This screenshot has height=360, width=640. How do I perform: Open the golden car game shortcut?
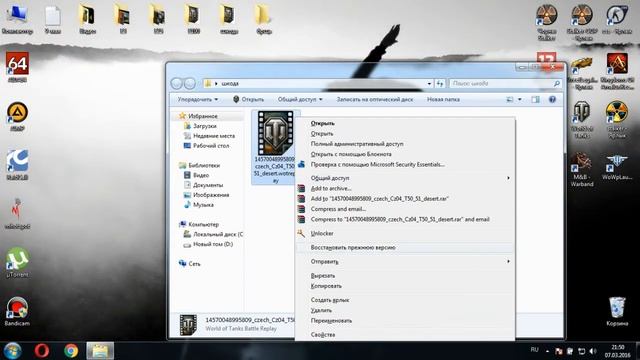(x=582, y=73)
